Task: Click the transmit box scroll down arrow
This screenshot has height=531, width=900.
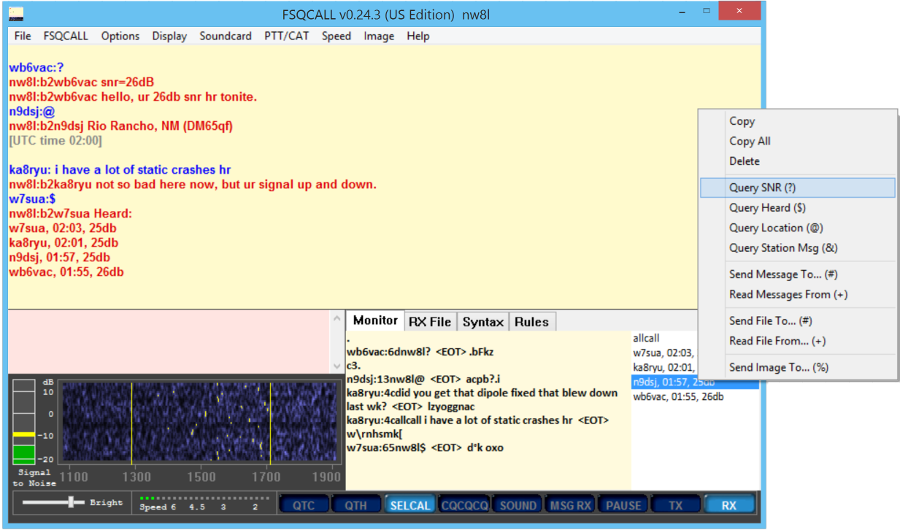Action: [x=337, y=366]
